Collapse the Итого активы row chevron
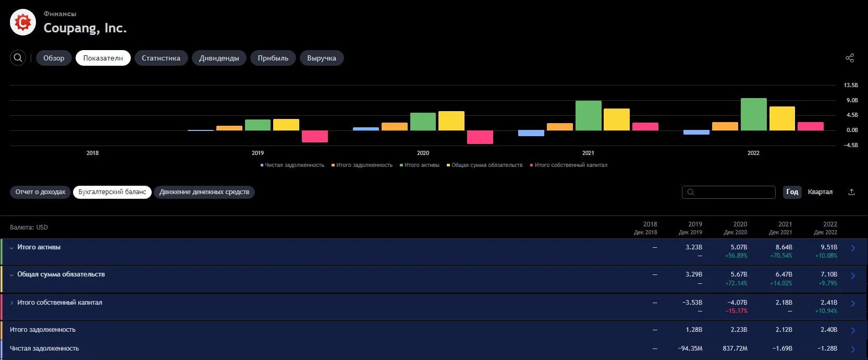This screenshot has height=360, width=868. tap(11, 248)
